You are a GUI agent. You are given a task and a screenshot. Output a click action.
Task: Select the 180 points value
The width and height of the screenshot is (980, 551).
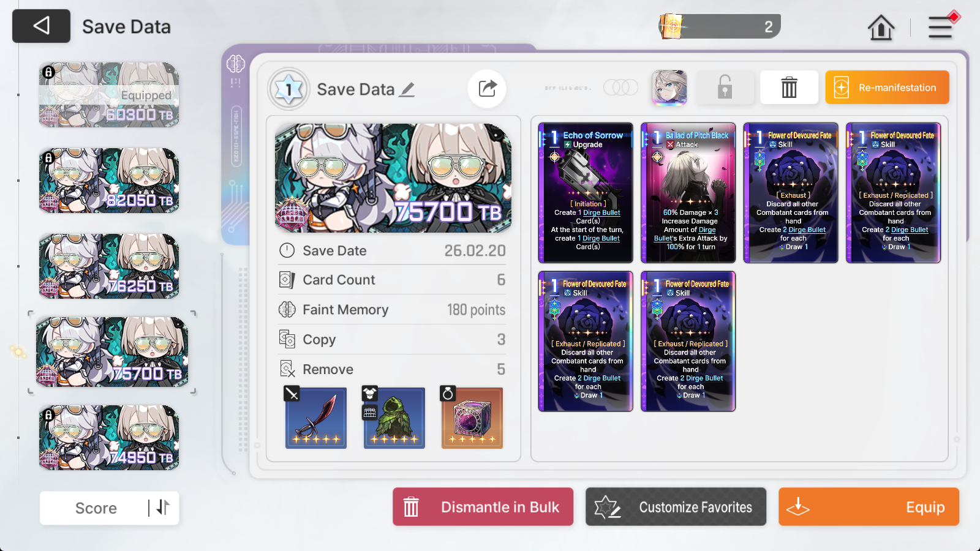477,310
